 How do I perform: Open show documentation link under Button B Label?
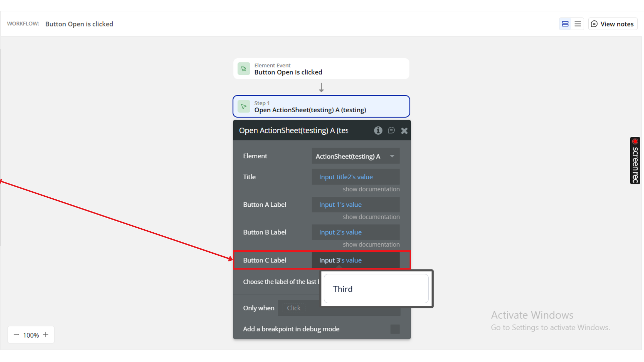[x=371, y=245]
